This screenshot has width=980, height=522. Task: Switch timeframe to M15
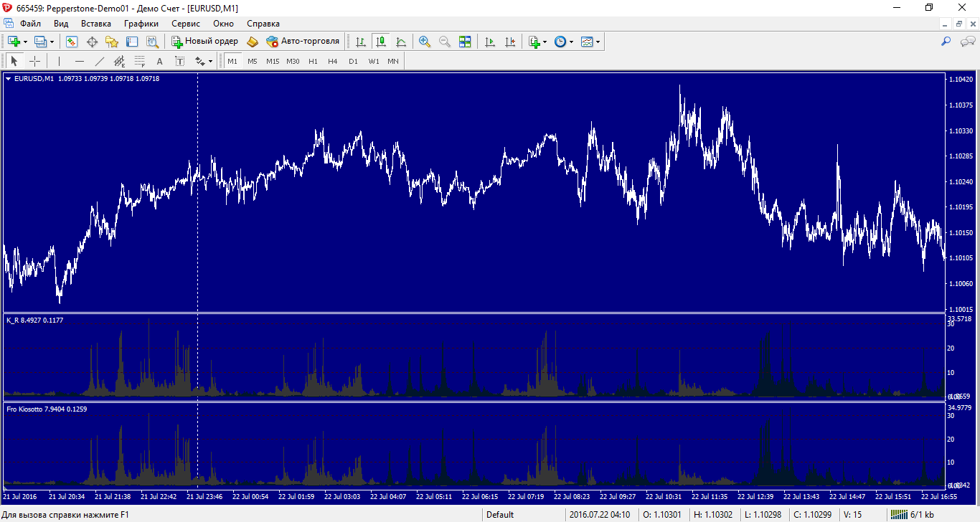click(273, 61)
